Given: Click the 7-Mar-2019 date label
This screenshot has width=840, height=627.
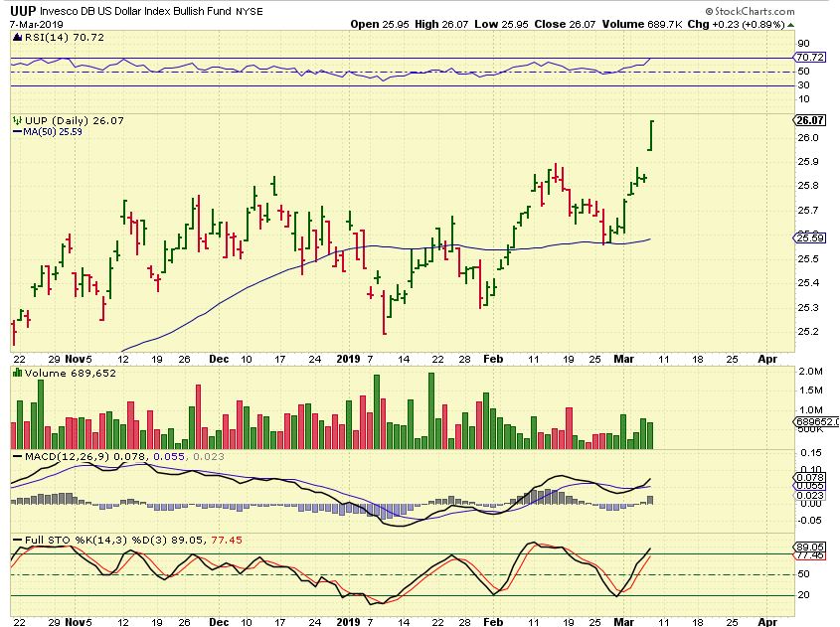Looking at the screenshot, I should (x=37, y=25).
